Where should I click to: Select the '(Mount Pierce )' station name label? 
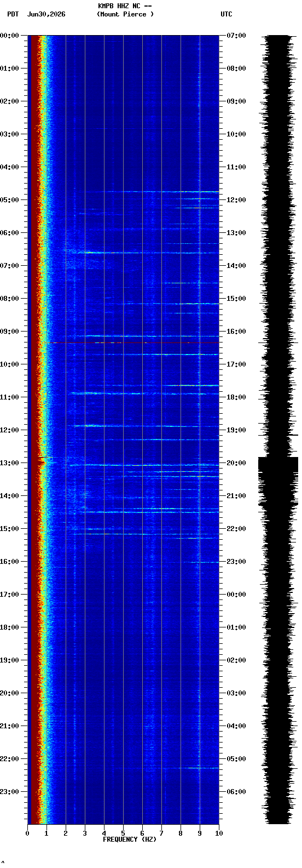125,14
